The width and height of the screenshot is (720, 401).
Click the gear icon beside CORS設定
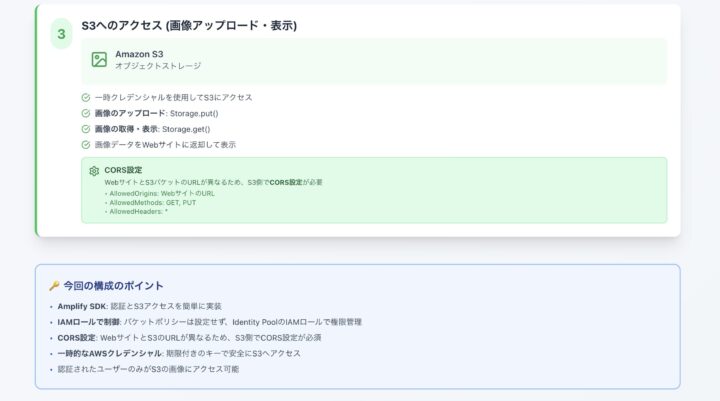click(94, 171)
